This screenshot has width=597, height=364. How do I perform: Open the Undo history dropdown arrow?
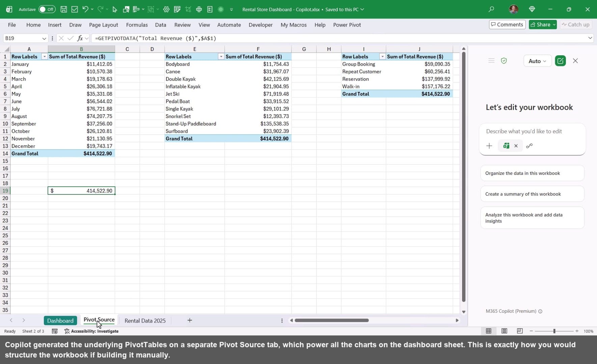92,9
